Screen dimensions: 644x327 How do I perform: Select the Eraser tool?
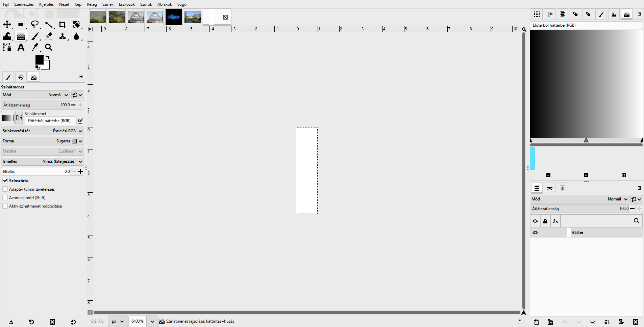(49, 36)
